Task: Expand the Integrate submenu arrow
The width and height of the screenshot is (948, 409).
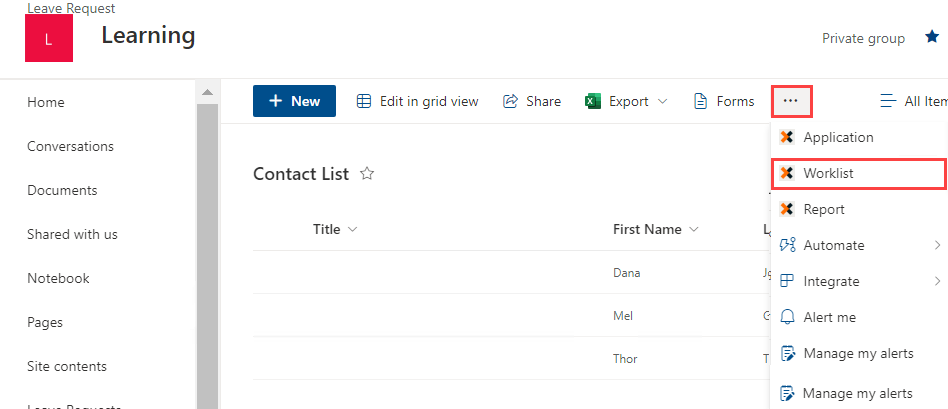Action: pyautogui.click(x=937, y=281)
